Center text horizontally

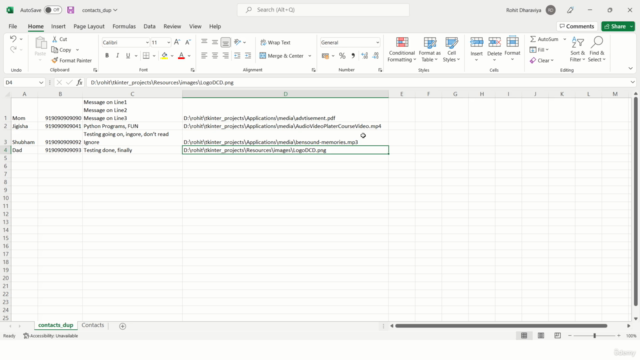point(215,56)
